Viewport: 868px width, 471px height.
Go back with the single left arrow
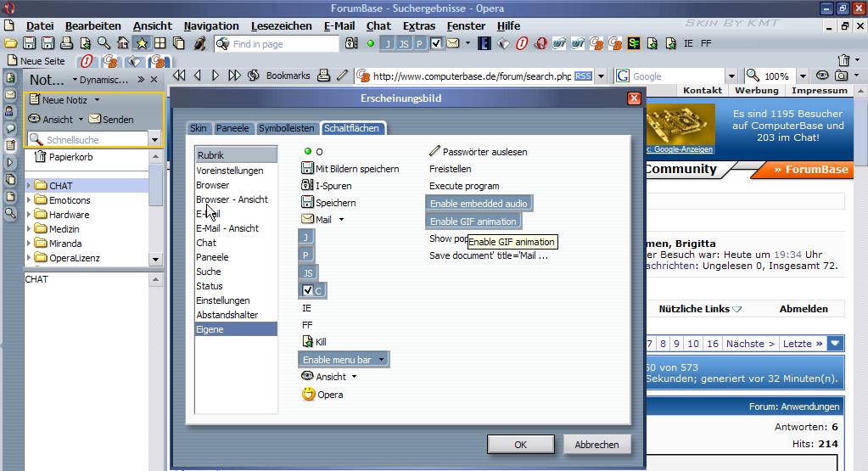(x=198, y=76)
